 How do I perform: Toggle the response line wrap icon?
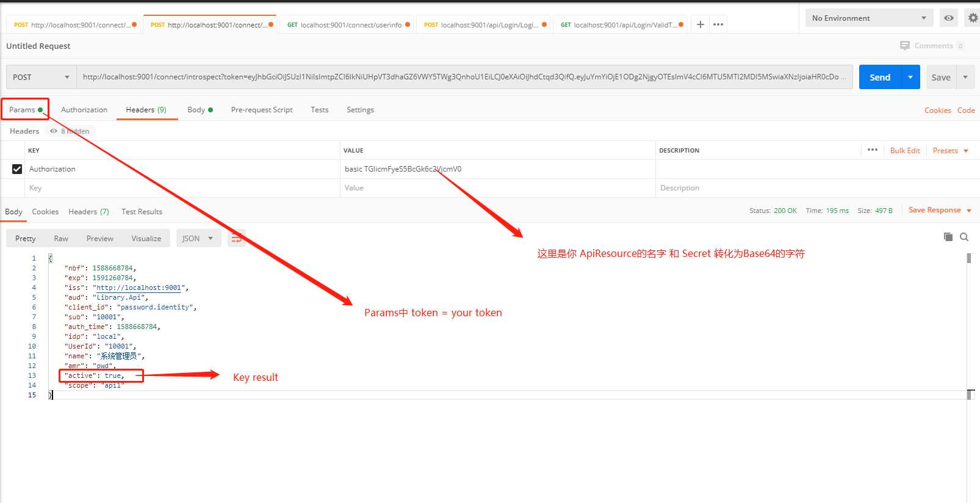click(237, 238)
